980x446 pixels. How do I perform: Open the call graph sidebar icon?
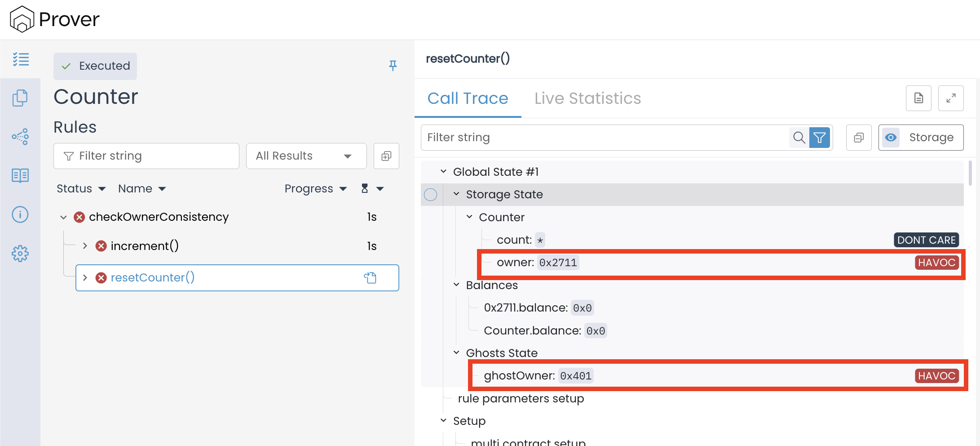[20, 136]
